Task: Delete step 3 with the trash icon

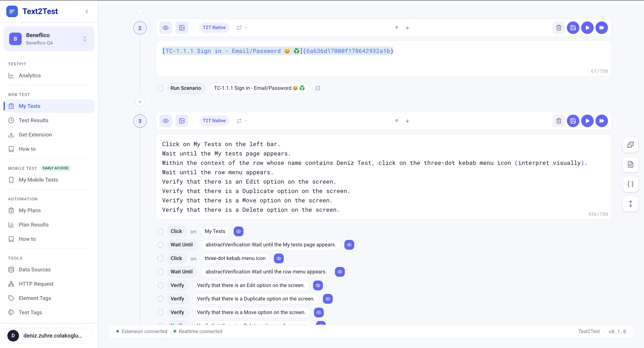Action: pyautogui.click(x=559, y=121)
